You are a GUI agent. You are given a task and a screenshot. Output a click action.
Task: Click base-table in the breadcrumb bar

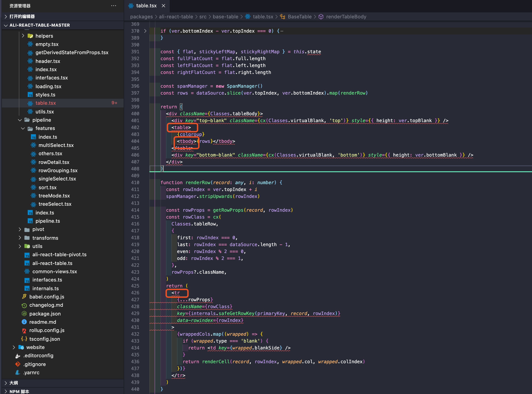pos(225,17)
